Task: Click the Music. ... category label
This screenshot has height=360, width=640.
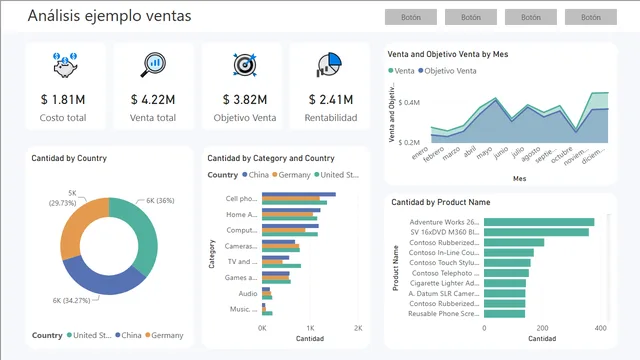Action: pos(243,309)
